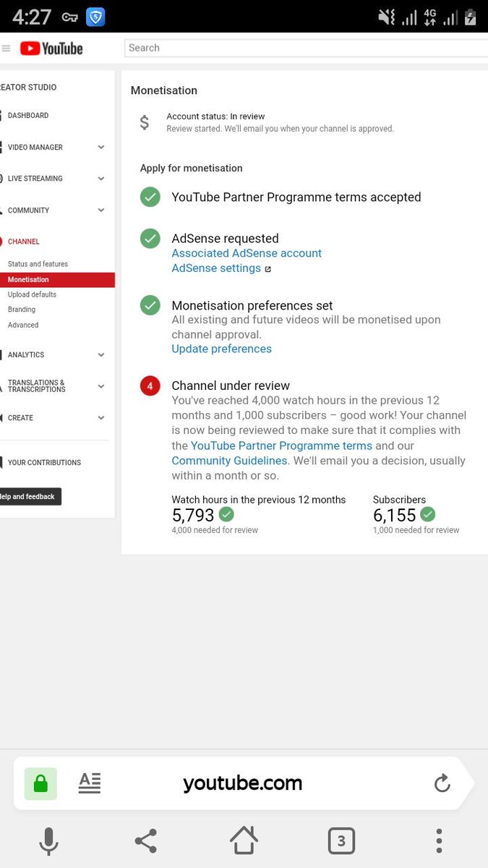488x868 pixels.
Task: Open Upload defaults page
Action: [x=32, y=294]
